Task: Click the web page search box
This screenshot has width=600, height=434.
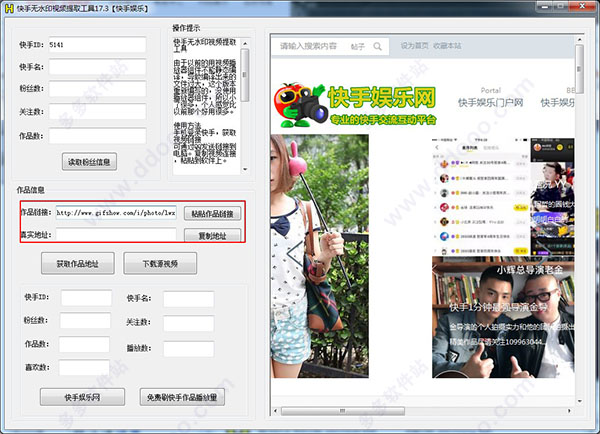Action: click(308, 46)
